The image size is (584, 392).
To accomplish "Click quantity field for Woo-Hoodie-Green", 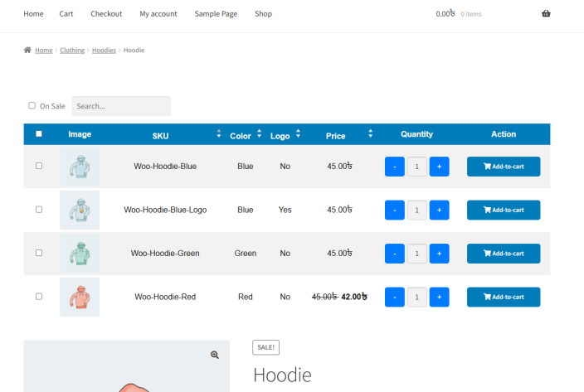I will coord(416,254).
